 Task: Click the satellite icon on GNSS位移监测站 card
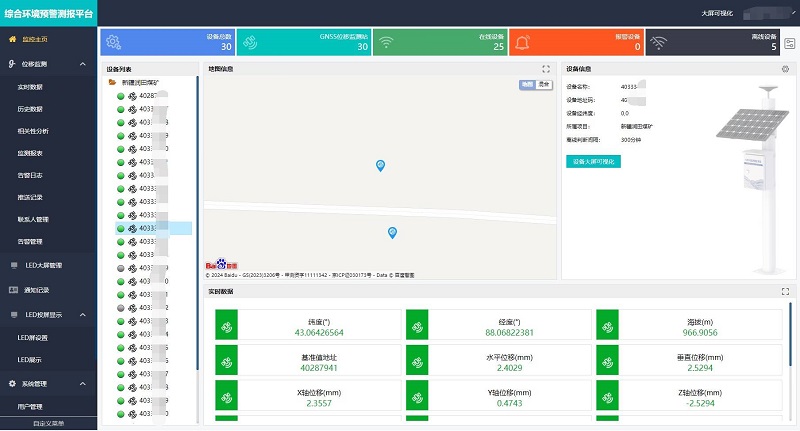pos(250,42)
